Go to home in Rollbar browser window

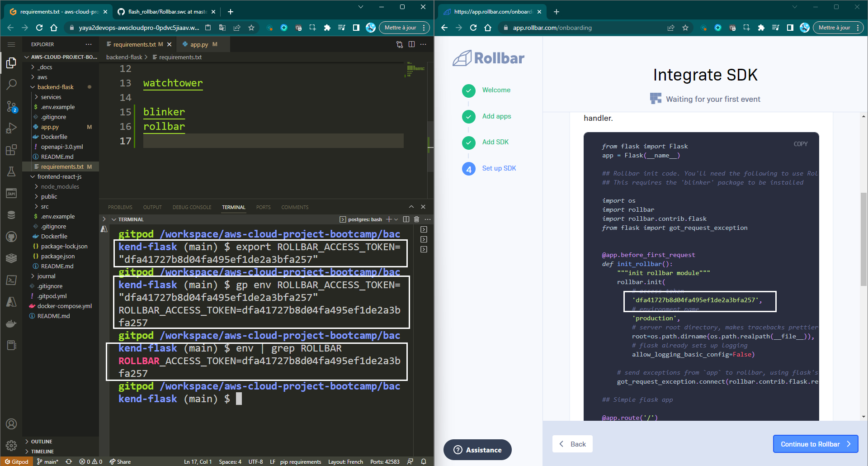coord(488,28)
